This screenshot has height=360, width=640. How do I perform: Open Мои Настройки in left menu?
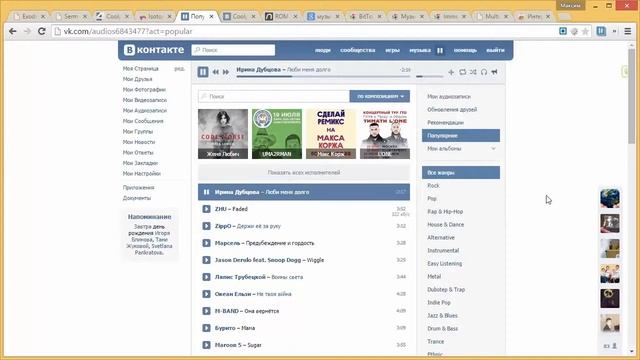[x=142, y=173]
